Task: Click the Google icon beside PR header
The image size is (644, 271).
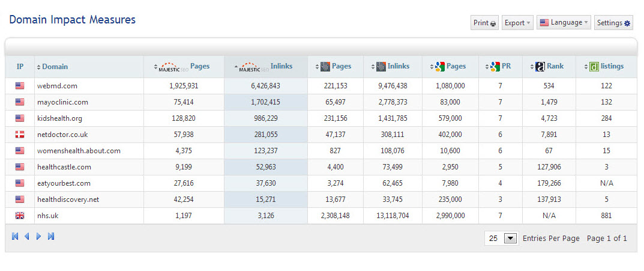Action: (495, 66)
